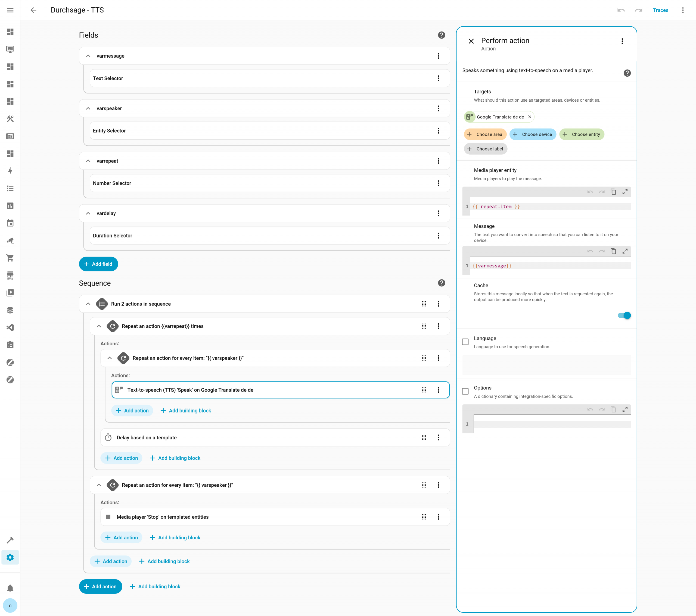Screen dimensions: 696x616
Task: Collapse the varmessage field
Action: click(88, 56)
